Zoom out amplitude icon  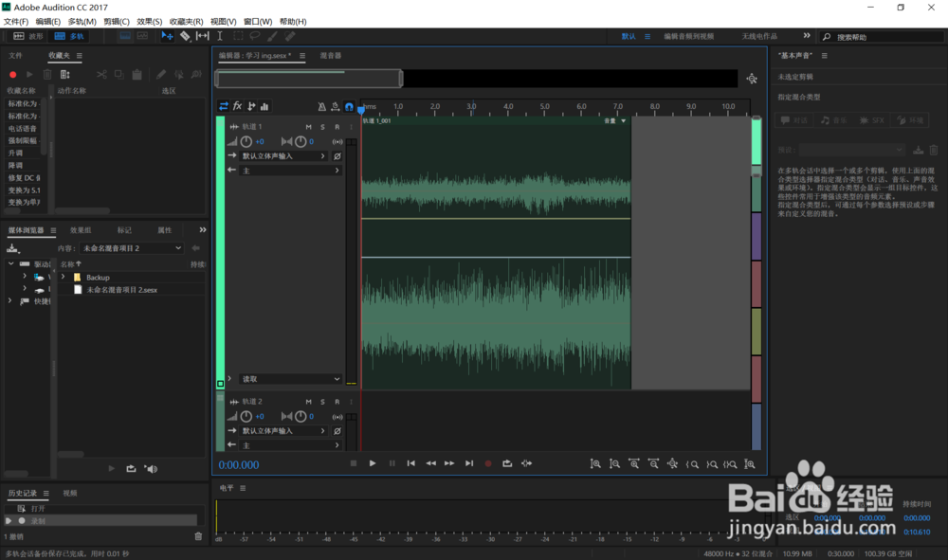click(615, 464)
